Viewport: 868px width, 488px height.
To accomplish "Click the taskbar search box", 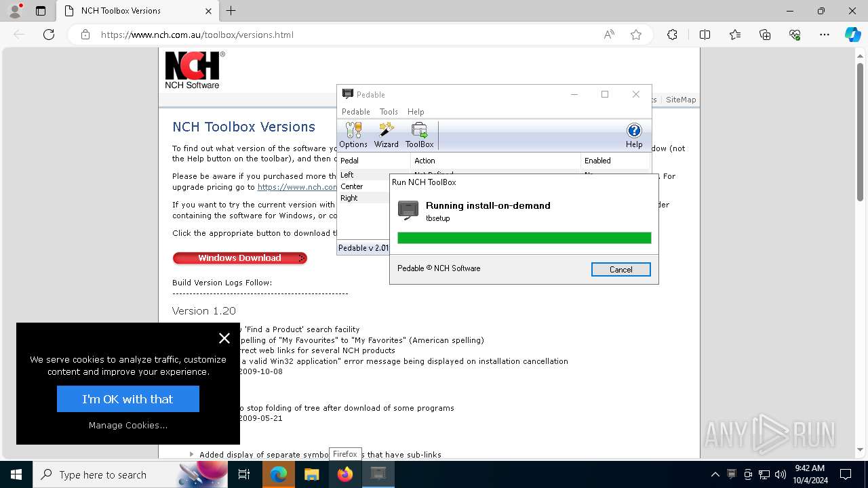I will pos(130,474).
